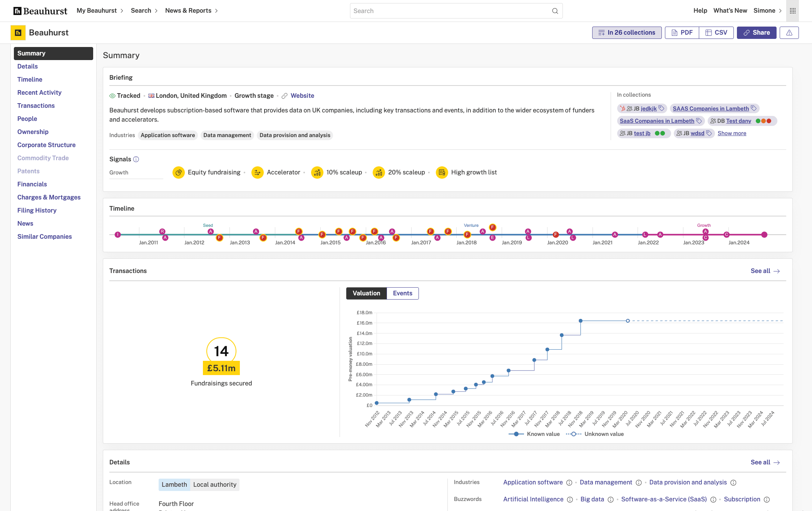Click the Signals info icon

[136, 159]
